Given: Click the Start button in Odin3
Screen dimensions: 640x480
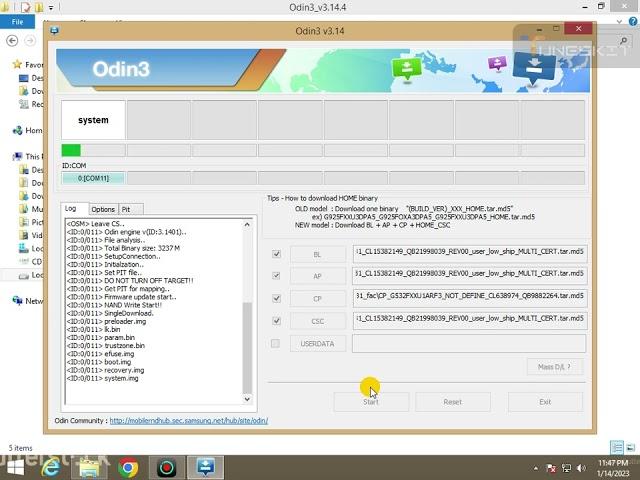Looking at the screenshot, I should (x=371, y=402).
